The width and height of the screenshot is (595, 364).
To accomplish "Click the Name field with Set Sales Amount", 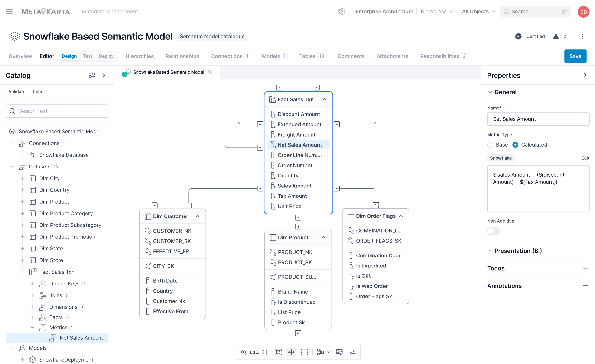I will pos(538,119).
